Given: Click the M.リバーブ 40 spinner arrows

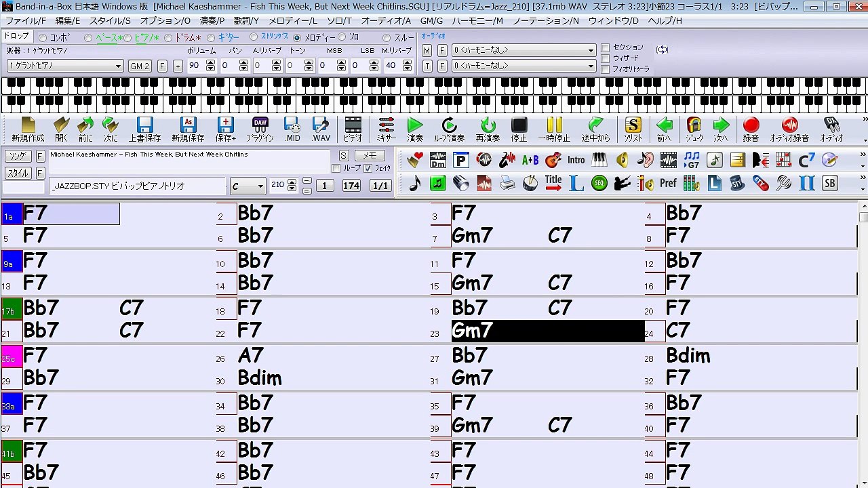Looking at the screenshot, I should [407, 66].
